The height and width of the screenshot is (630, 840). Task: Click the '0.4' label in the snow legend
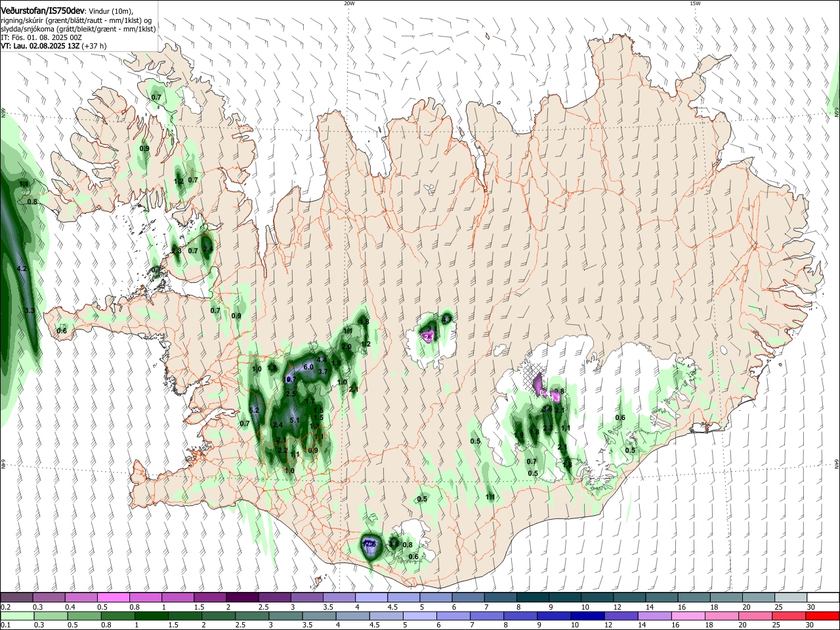point(71,608)
